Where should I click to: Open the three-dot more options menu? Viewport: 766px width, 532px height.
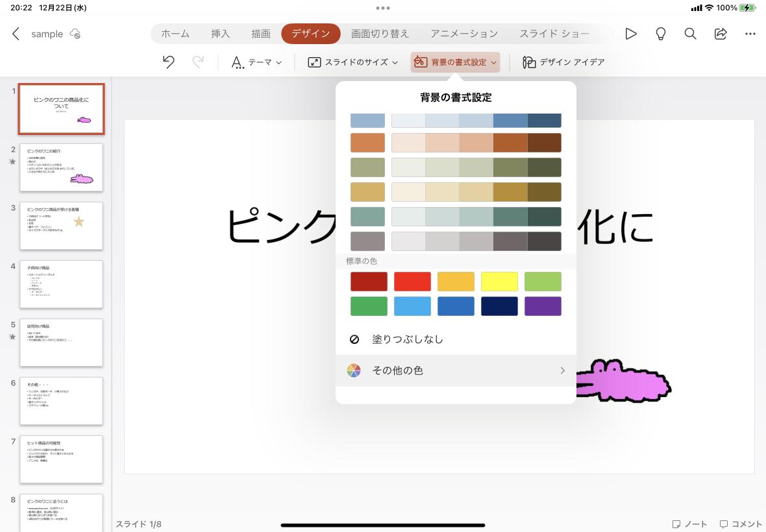pyautogui.click(x=750, y=34)
